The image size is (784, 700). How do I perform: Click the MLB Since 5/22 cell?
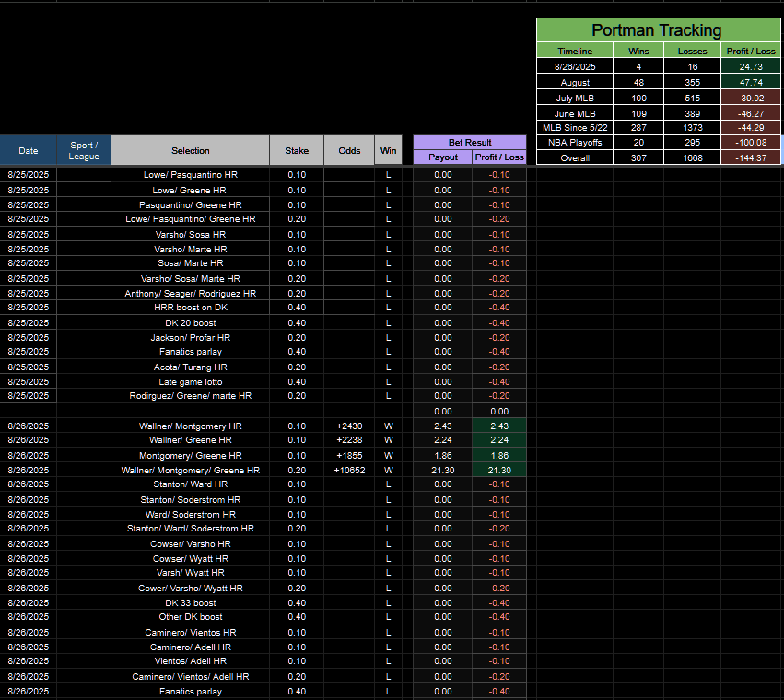click(x=575, y=128)
